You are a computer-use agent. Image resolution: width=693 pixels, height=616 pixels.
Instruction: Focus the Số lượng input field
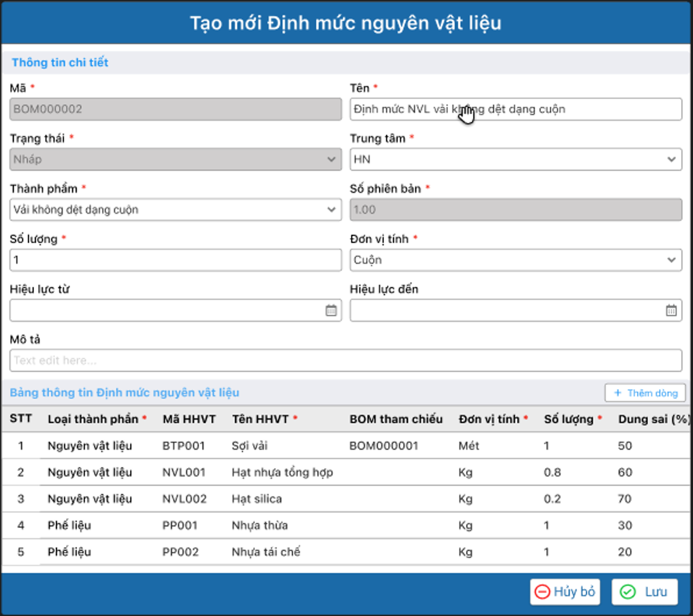click(x=175, y=260)
